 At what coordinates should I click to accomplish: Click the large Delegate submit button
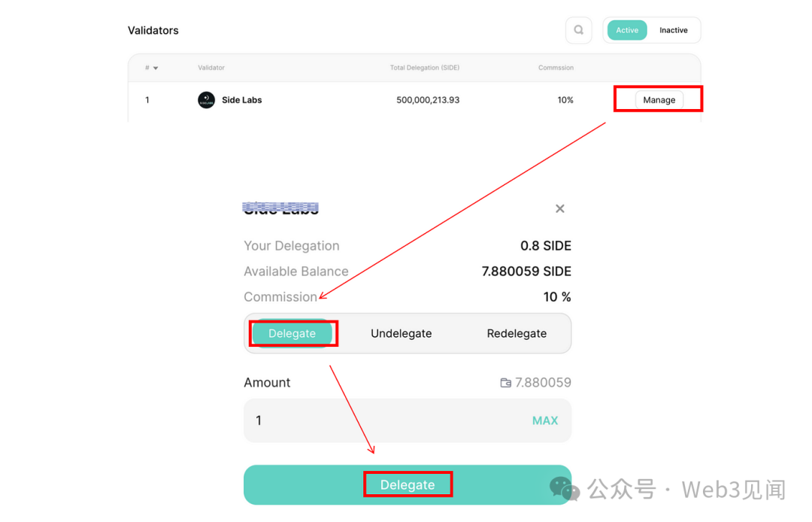pos(408,484)
